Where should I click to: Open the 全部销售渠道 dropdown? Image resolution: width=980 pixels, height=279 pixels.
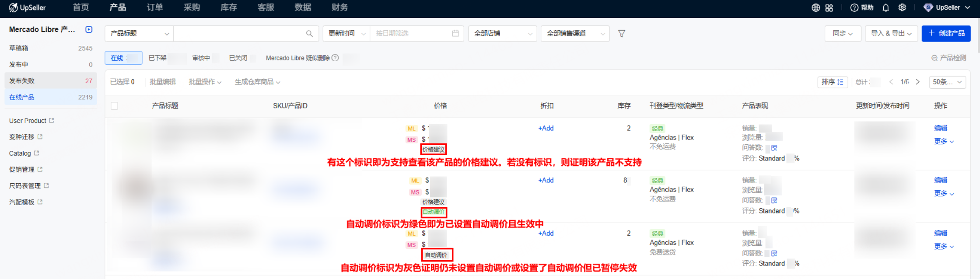575,34
